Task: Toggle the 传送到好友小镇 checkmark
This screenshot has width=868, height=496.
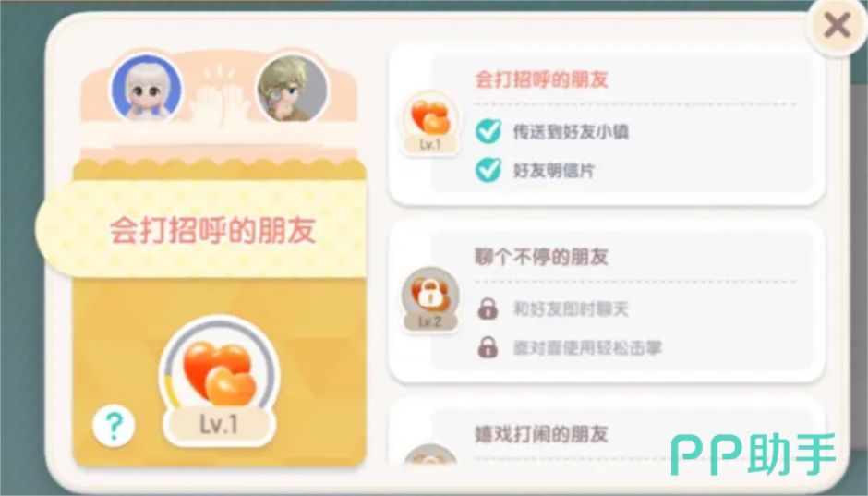Action: tap(488, 132)
